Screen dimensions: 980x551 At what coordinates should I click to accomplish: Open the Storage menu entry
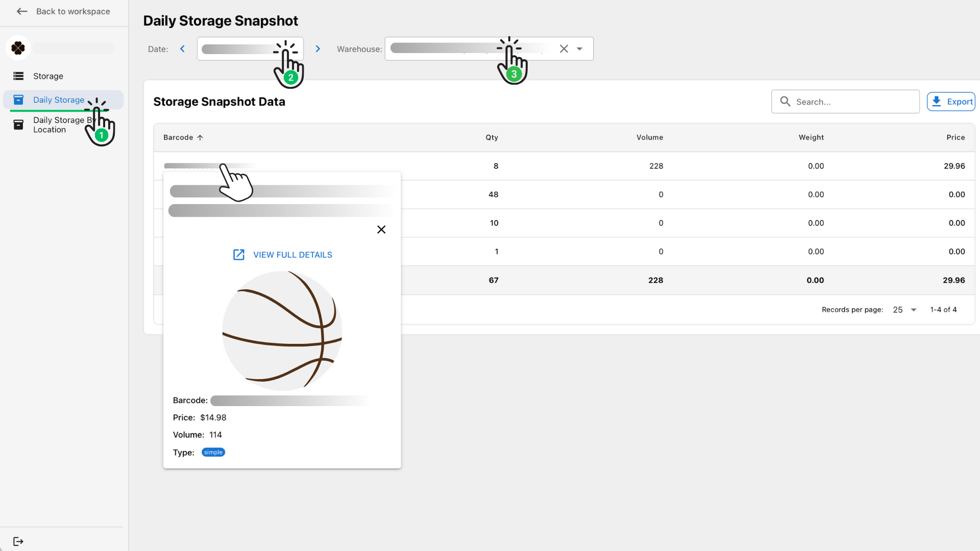[48, 76]
